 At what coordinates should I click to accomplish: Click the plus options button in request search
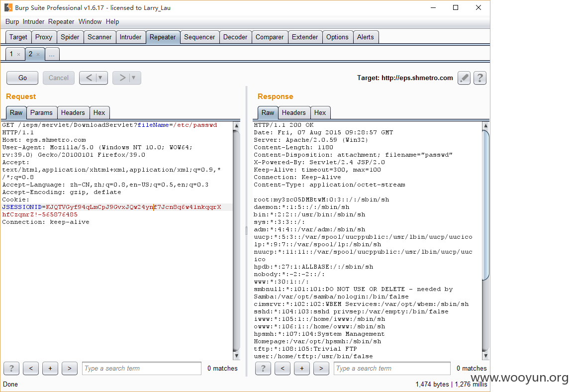pyautogui.click(x=50, y=368)
